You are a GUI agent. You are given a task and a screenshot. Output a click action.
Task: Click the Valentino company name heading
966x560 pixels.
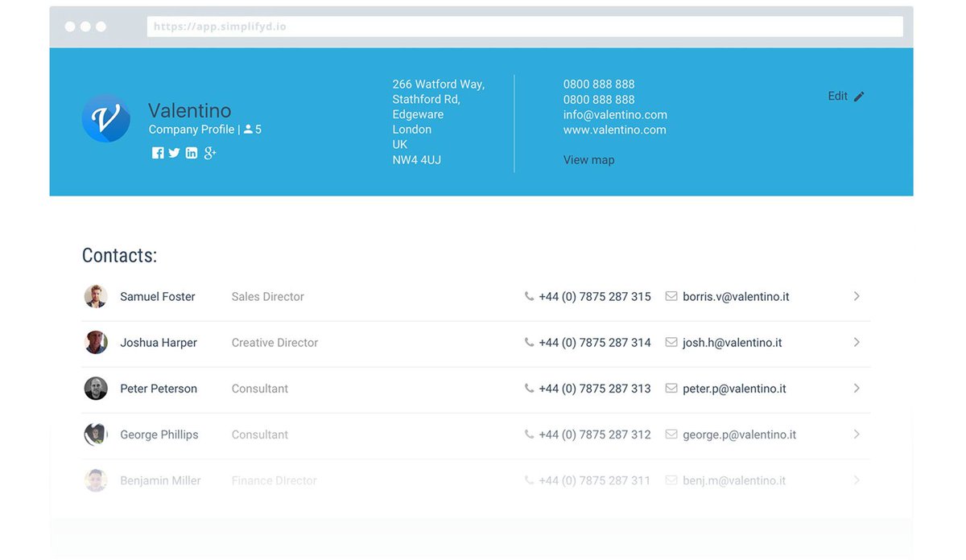[190, 110]
